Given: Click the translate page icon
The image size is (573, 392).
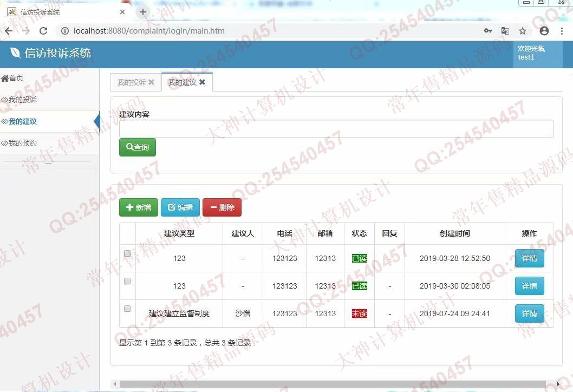Looking at the screenshot, I should point(505,31).
